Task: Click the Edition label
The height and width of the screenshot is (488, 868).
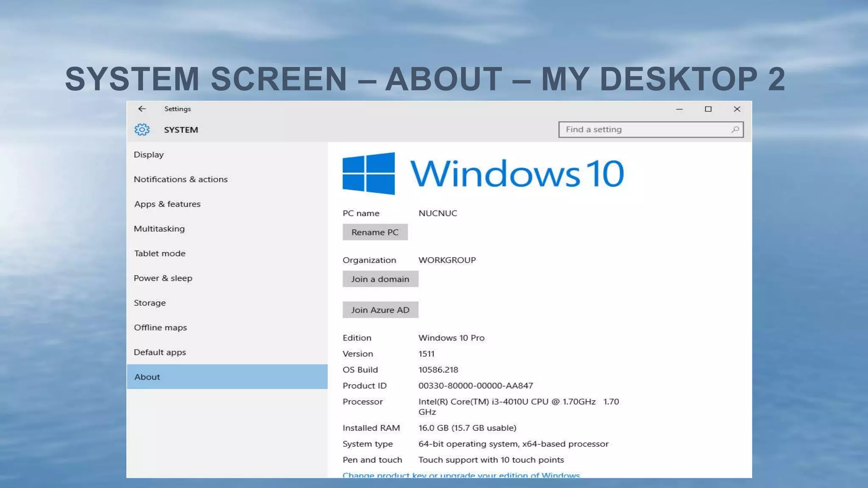Action: coord(357,338)
